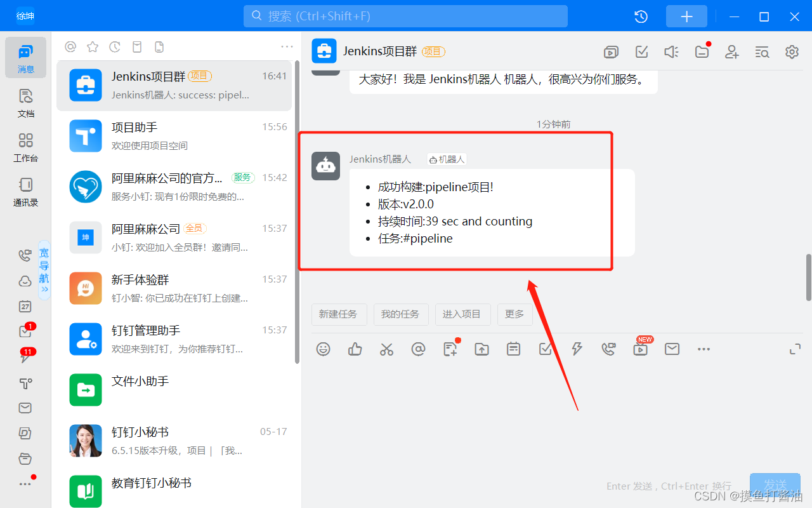This screenshot has height=508, width=812.
Task: Click the task checkmark icon in input toolbar
Action: click(545, 349)
